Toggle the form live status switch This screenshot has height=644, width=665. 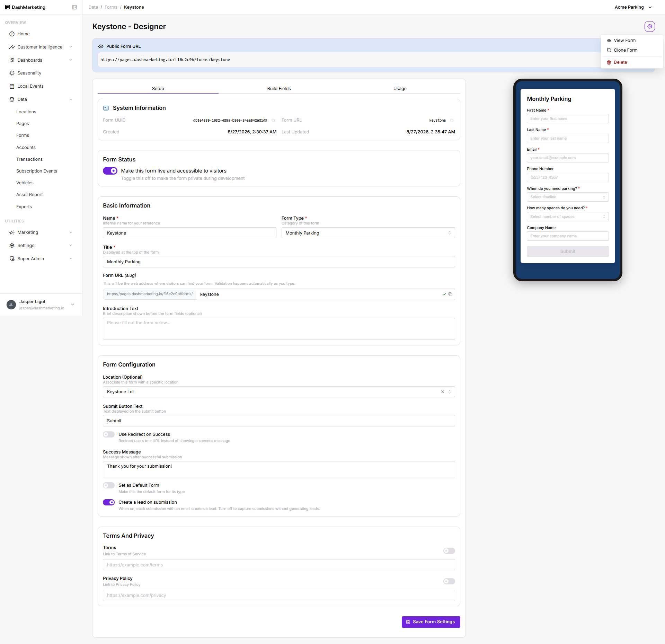coord(110,171)
